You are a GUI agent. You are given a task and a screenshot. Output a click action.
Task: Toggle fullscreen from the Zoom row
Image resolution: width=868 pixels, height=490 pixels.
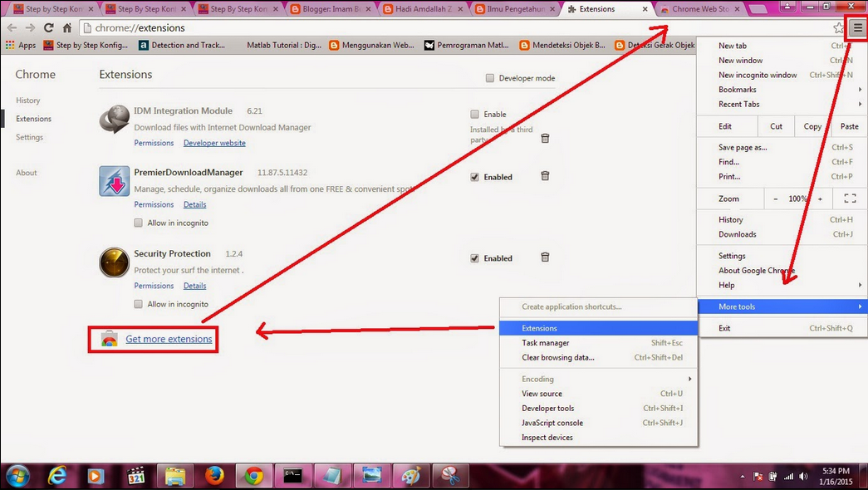point(850,198)
